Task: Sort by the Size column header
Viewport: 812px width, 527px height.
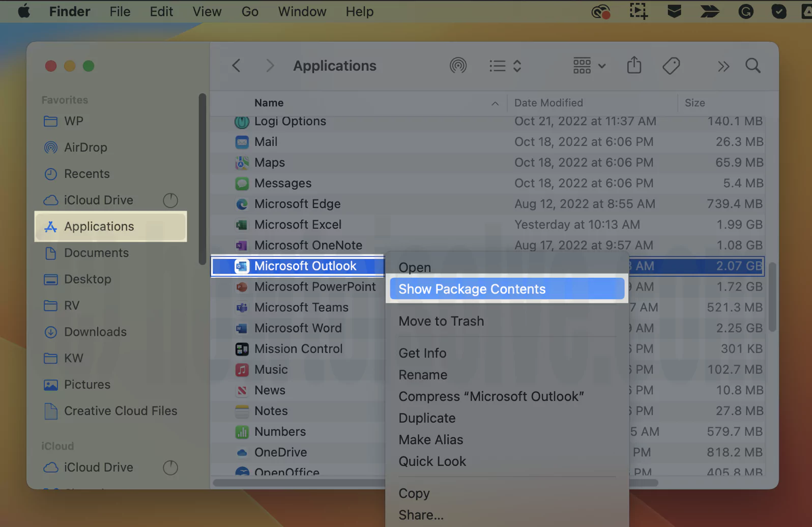Action: pyautogui.click(x=694, y=103)
